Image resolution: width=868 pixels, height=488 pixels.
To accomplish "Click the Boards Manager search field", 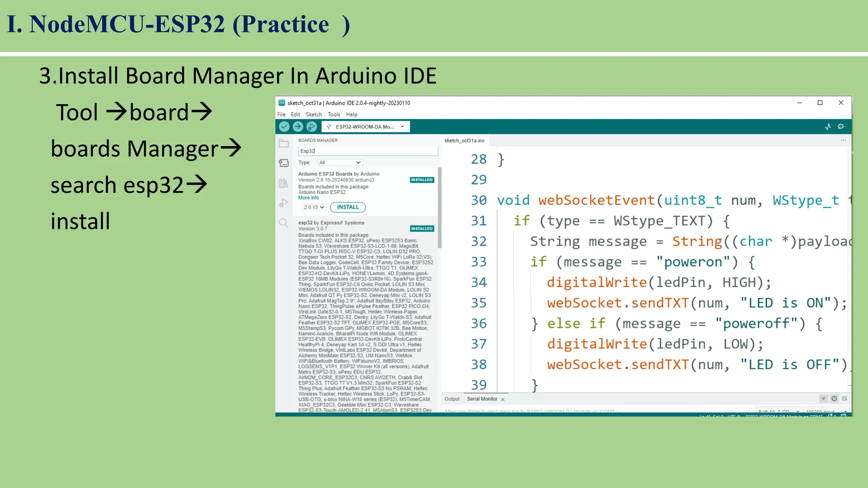I will (368, 151).
